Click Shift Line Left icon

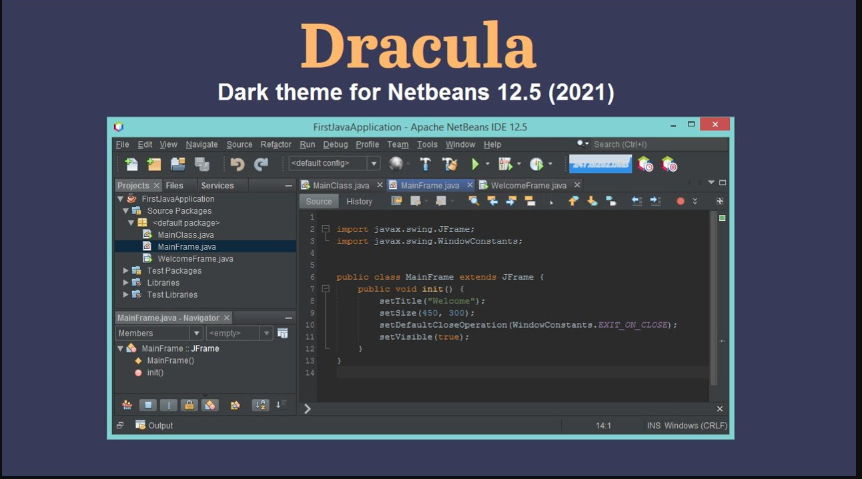pyautogui.click(x=637, y=201)
